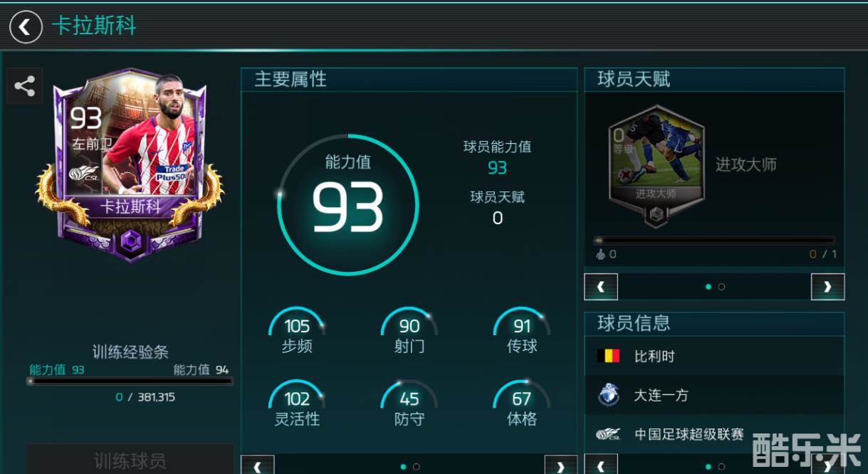The width and height of the screenshot is (868, 474).
Task: Select second page dot in 主要属性 panel
Action: click(417, 467)
